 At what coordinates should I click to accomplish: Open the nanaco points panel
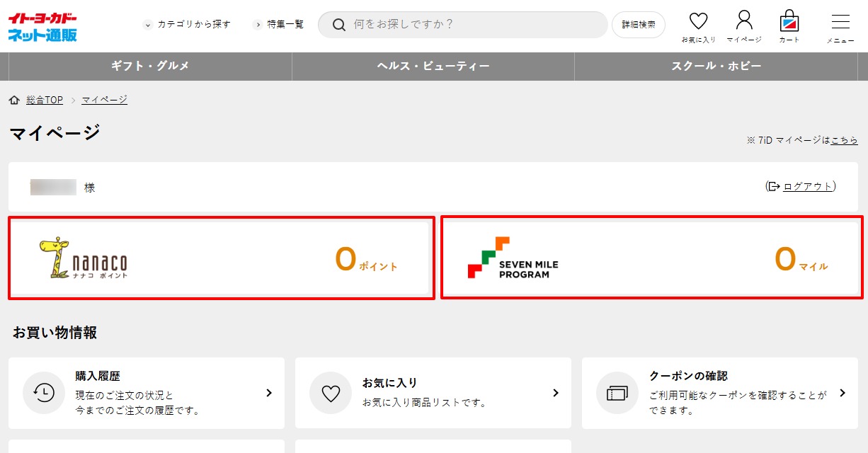222,258
